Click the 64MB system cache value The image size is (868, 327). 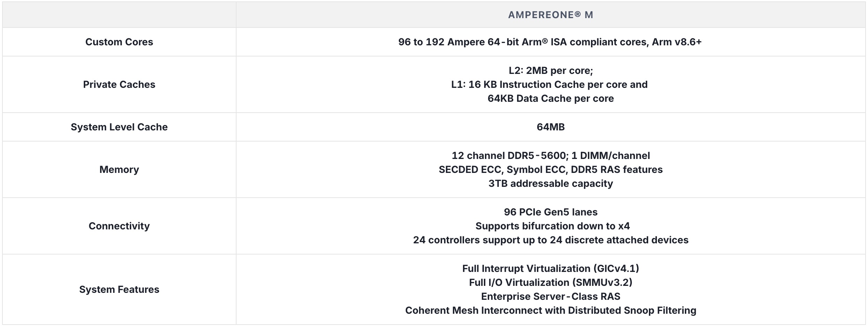tap(551, 127)
